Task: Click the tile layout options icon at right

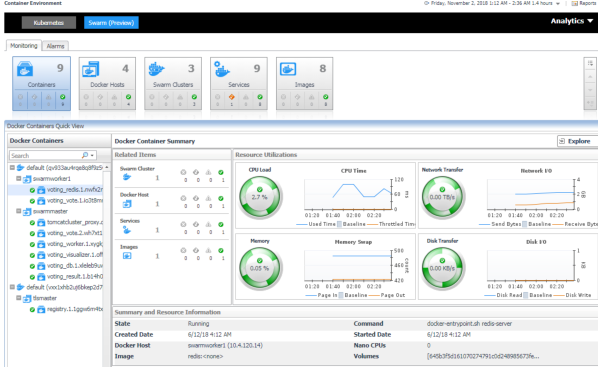Action: click(x=590, y=63)
